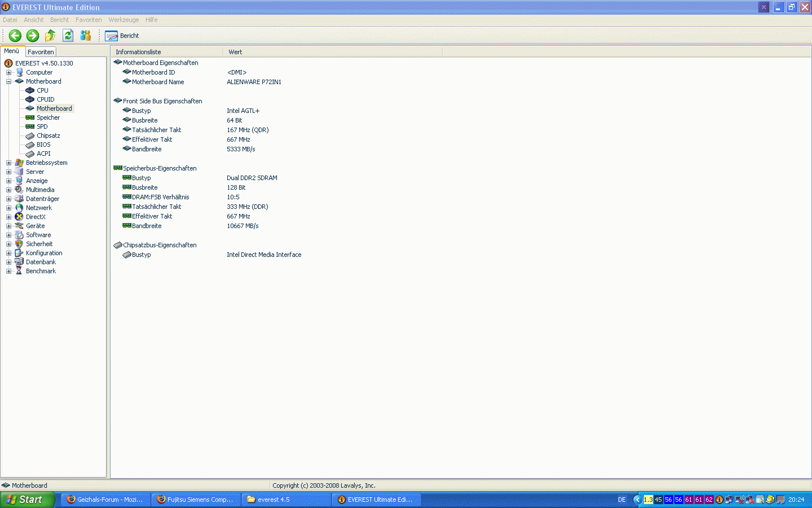The height and width of the screenshot is (508, 812).
Task: Click the Server icon in tree
Action: (x=19, y=172)
